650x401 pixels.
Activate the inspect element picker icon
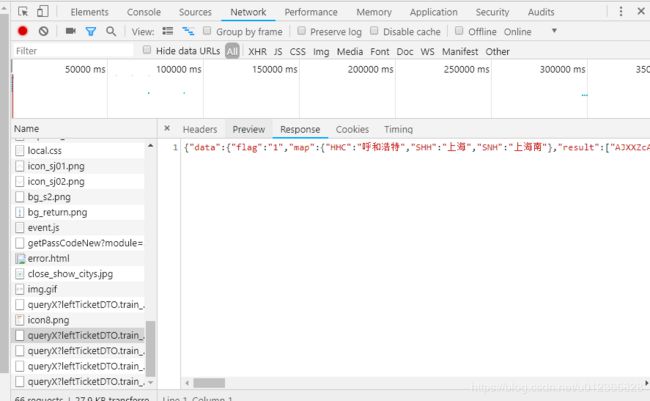[23, 11]
